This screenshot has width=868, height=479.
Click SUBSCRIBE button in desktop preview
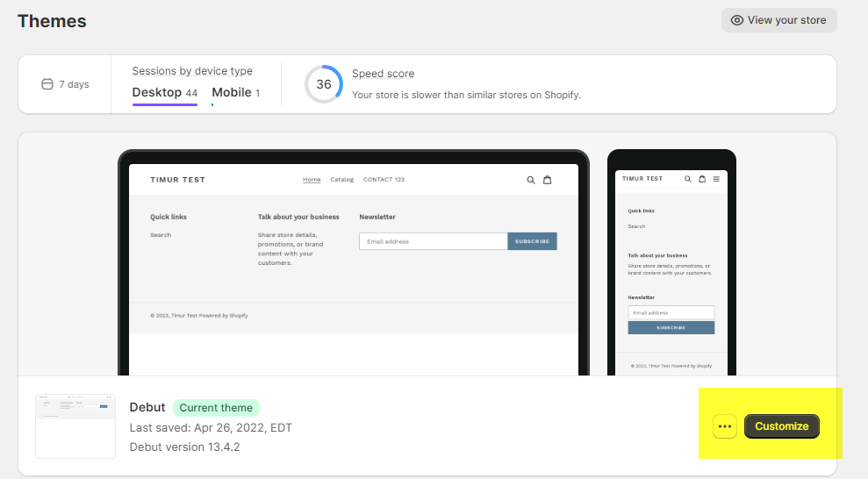532,241
